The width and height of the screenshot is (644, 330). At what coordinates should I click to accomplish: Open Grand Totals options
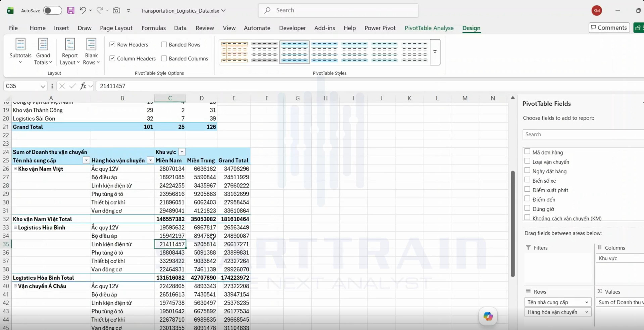coord(43,51)
